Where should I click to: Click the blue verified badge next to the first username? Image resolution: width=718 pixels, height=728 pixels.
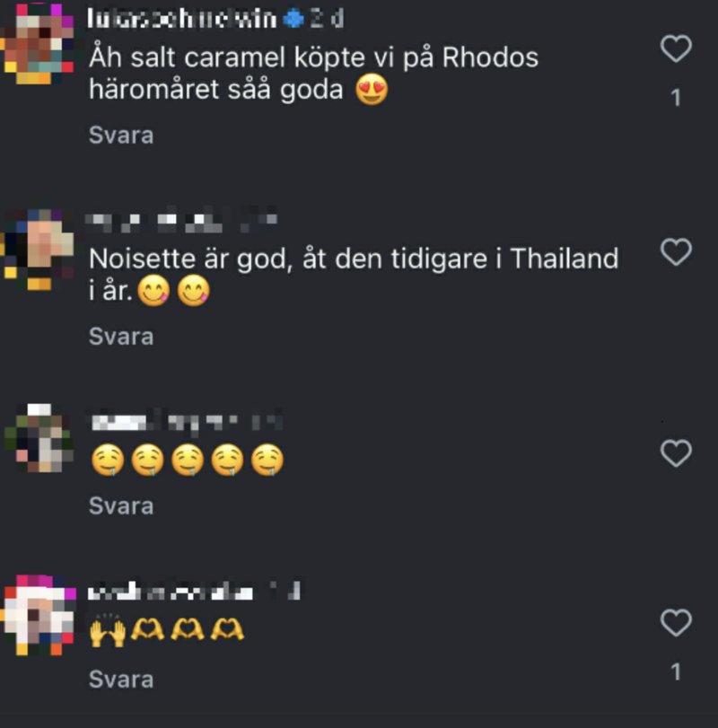click(x=293, y=19)
